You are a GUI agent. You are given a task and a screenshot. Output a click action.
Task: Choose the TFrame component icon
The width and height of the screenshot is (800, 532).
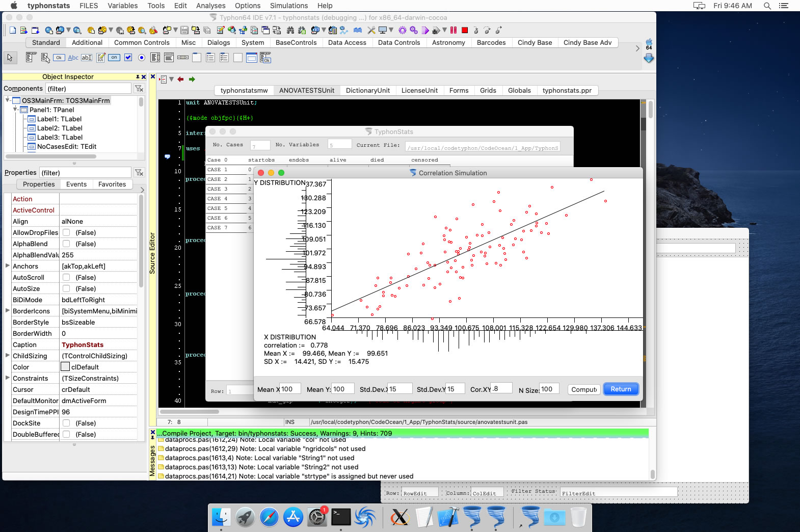point(252,58)
